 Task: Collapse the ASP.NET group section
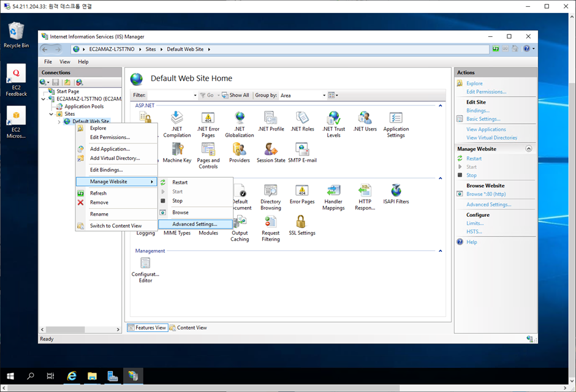click(x=440, y=106)
